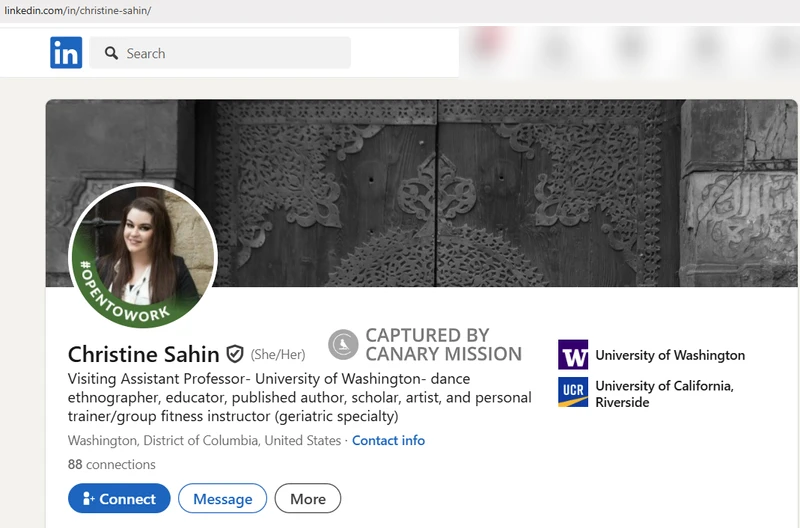Click the Visiting Assistant Professor headline text

point(299,397)
